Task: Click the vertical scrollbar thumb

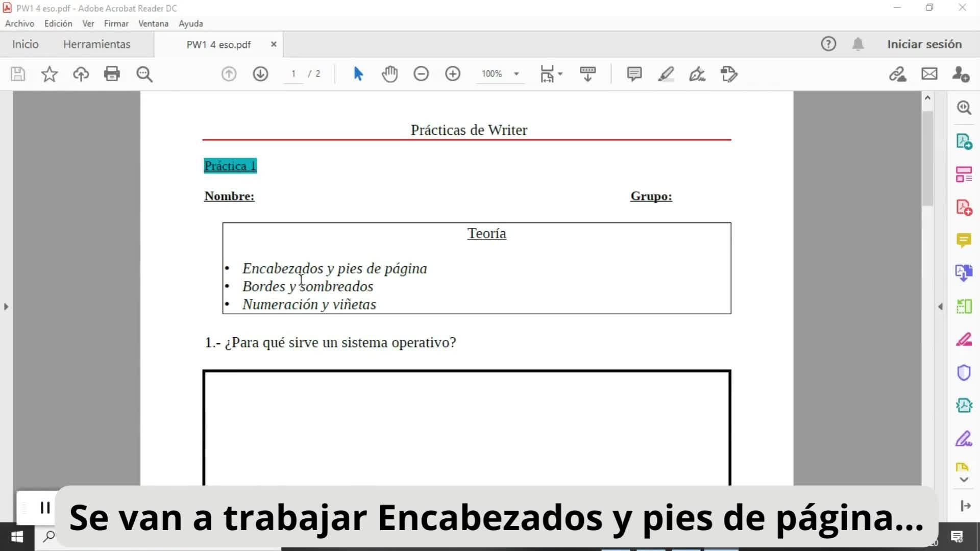Action: tap(927, 158)
